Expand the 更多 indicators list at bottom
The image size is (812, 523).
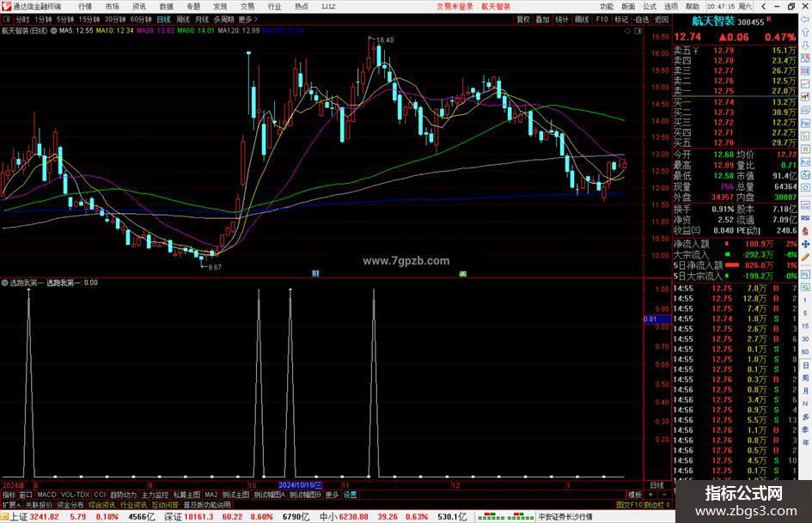[x=332, y=495]
